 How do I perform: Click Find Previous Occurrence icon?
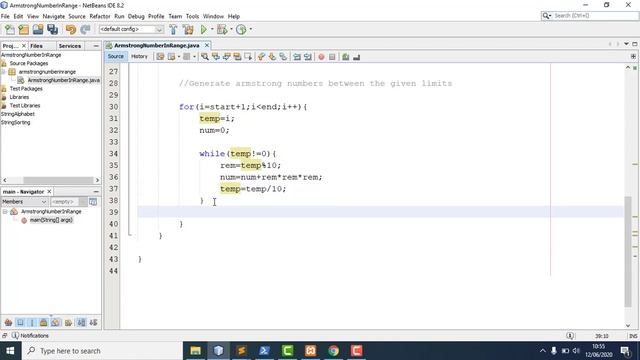coord(216,57)
